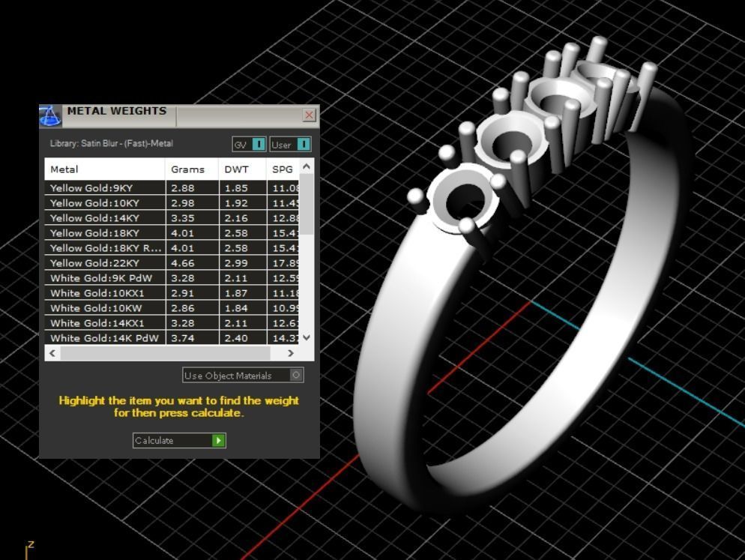Click the green arrow on Calculate
The width and height of the screenshot is (745, 560).
219,440
